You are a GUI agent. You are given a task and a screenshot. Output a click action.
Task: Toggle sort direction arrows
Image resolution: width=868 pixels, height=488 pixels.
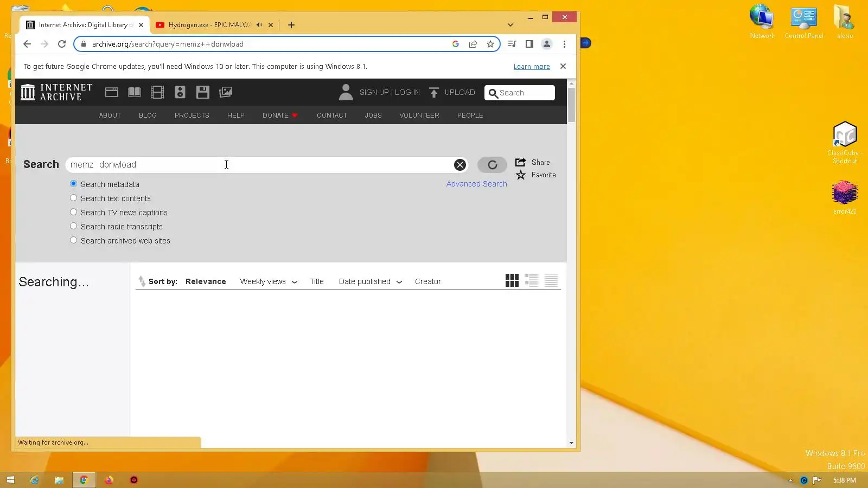click(x=142, y=281)
